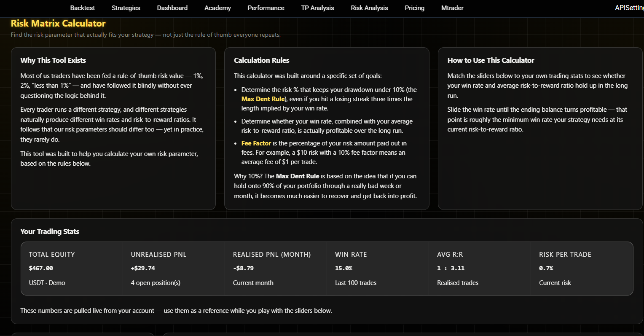Go to the Strategies menu item
Screen dimensions: 644x336
(126, 8)
